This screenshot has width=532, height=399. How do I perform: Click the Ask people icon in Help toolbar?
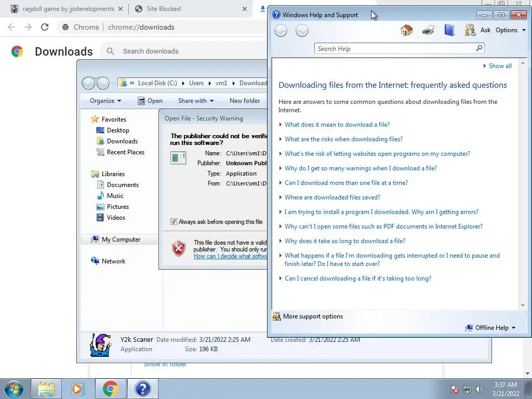click(x=470, y=30)
